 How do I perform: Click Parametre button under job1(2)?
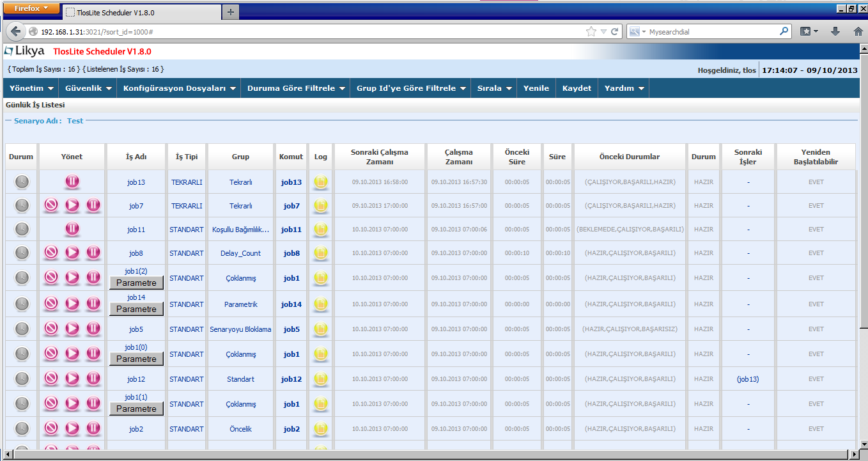click(136, 283)
